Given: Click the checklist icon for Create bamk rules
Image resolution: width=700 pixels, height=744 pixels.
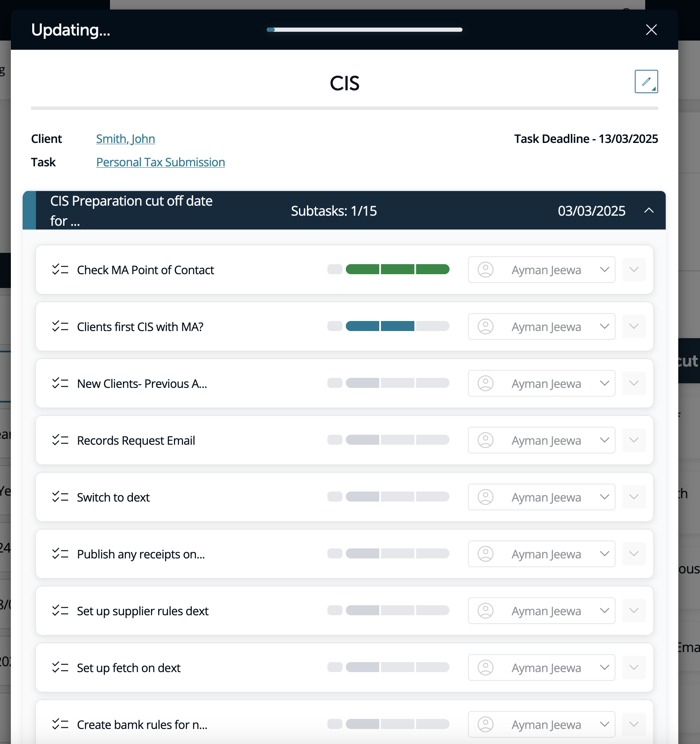Looking at the screenshot, I should point(60,724).
